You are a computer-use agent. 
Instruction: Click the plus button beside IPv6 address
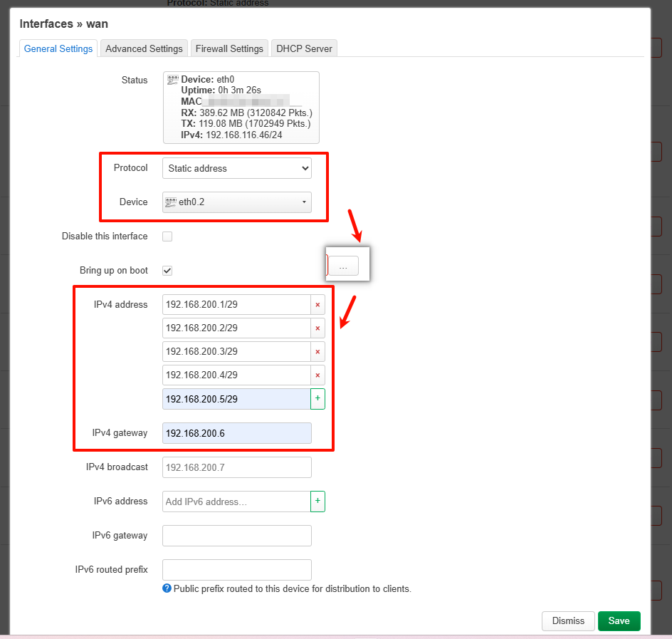coord(317,502)
